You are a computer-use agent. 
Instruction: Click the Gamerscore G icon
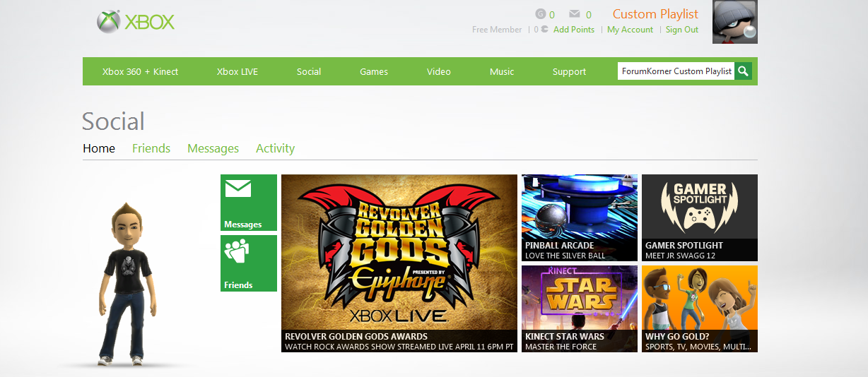pos(541,13)
